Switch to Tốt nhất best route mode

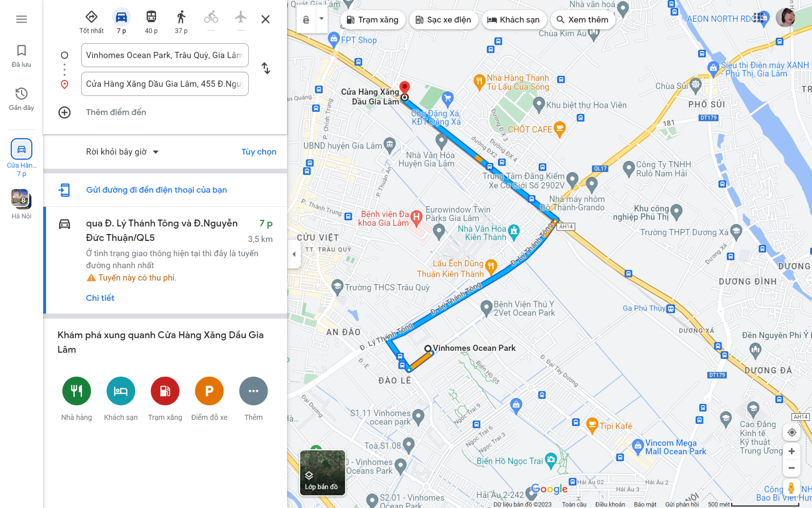pos(92,22)
